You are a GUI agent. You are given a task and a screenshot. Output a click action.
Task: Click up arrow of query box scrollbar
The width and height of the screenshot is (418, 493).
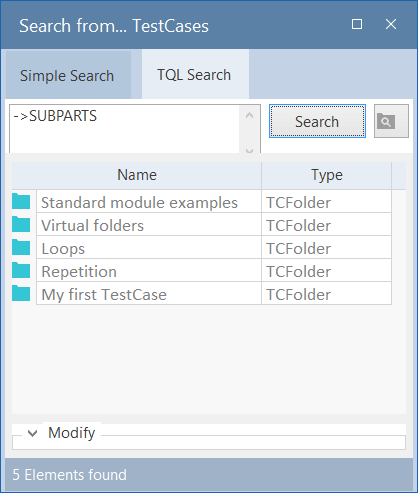[x=249, y=115]
